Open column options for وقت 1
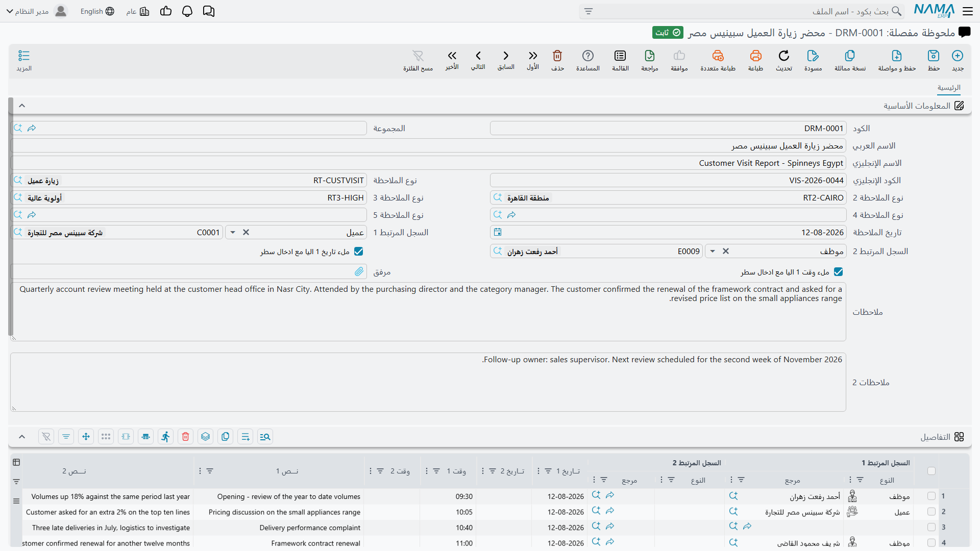980x551 pixels. 427,471
